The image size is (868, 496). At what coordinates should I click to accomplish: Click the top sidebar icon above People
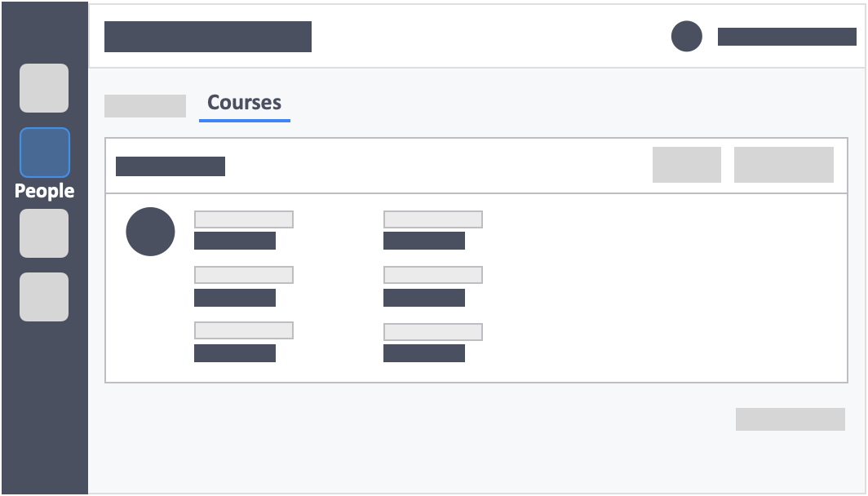click(x=44, y=88)
